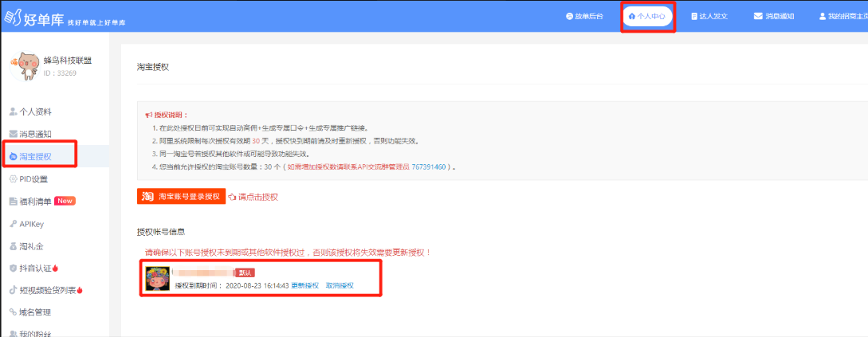Click the 授权帐号信息 heading
Viewport: 868px width, 337px height.
pos(161,231)
